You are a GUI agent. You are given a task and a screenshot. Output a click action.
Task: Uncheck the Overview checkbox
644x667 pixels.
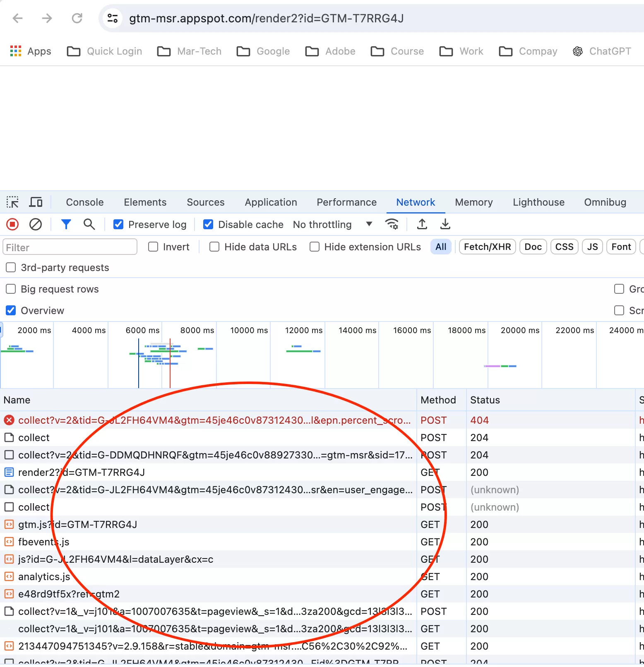coord(11,311)
